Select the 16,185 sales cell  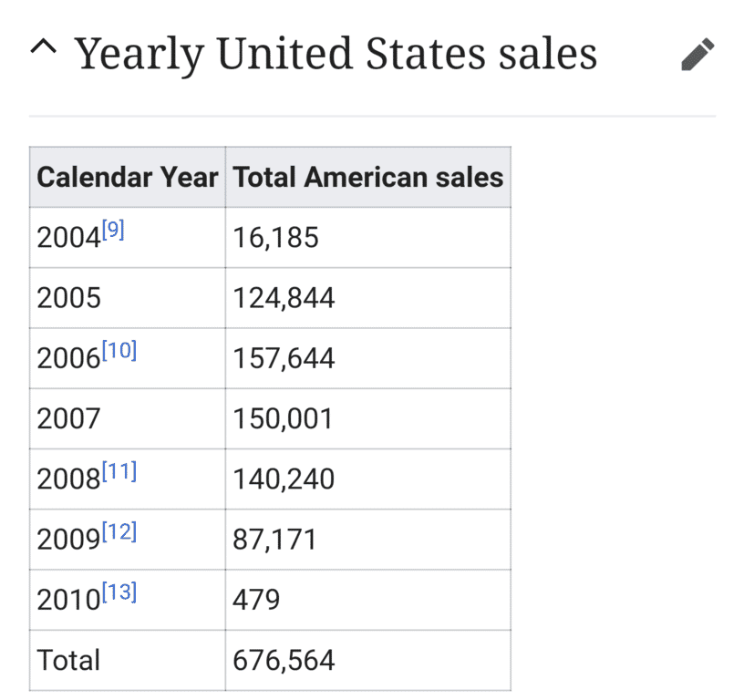pos(276,238)
